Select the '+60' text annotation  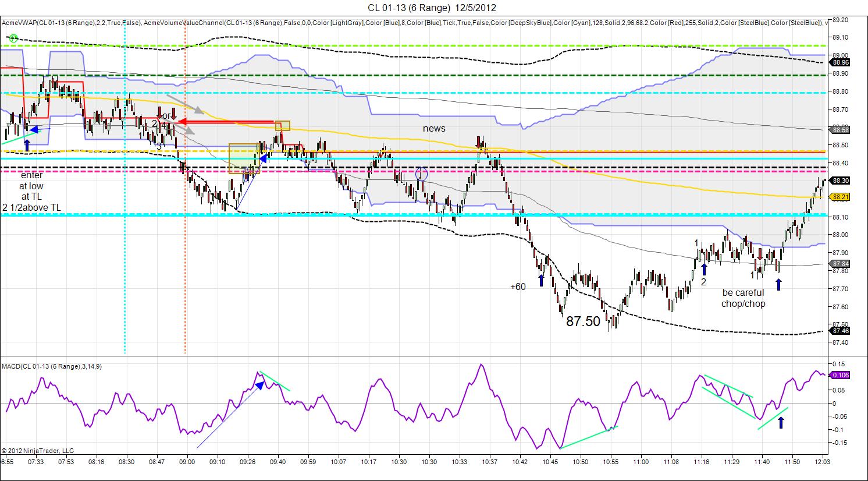pos(518,287)
